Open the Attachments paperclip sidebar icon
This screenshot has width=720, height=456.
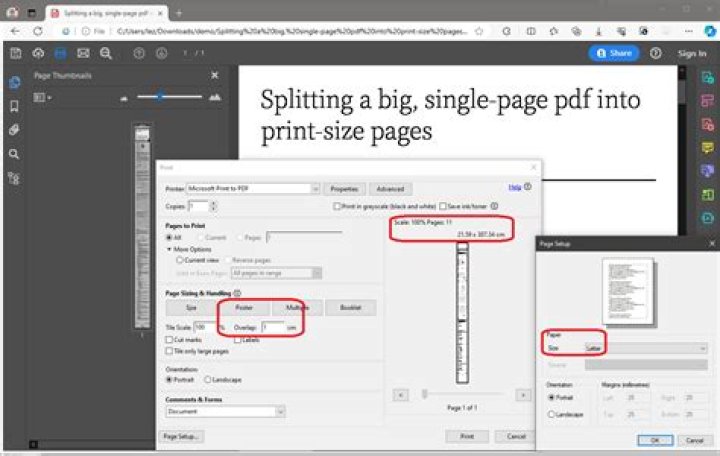point(14,130)
